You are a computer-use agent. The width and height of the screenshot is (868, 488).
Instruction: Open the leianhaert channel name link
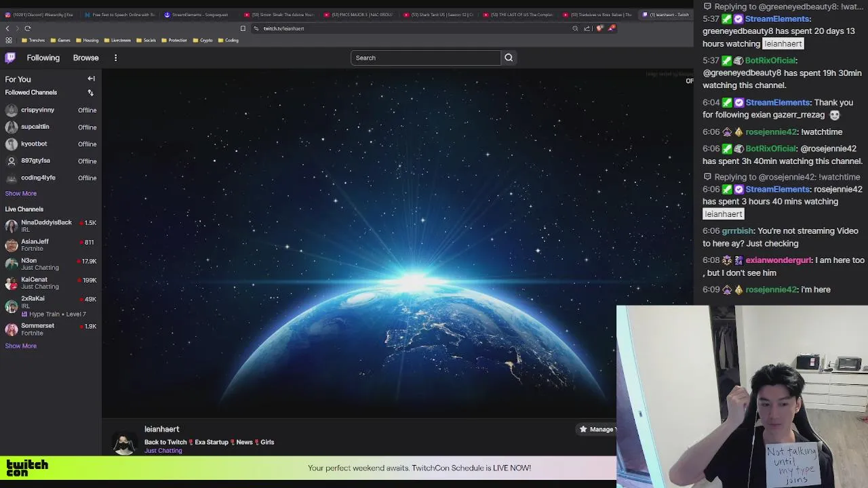tap(161, 429)
